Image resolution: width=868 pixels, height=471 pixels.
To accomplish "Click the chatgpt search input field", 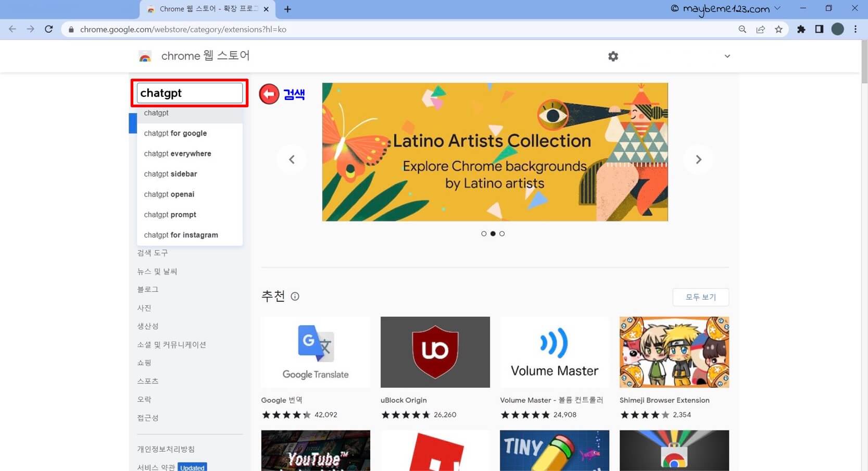I will point(190,93).
